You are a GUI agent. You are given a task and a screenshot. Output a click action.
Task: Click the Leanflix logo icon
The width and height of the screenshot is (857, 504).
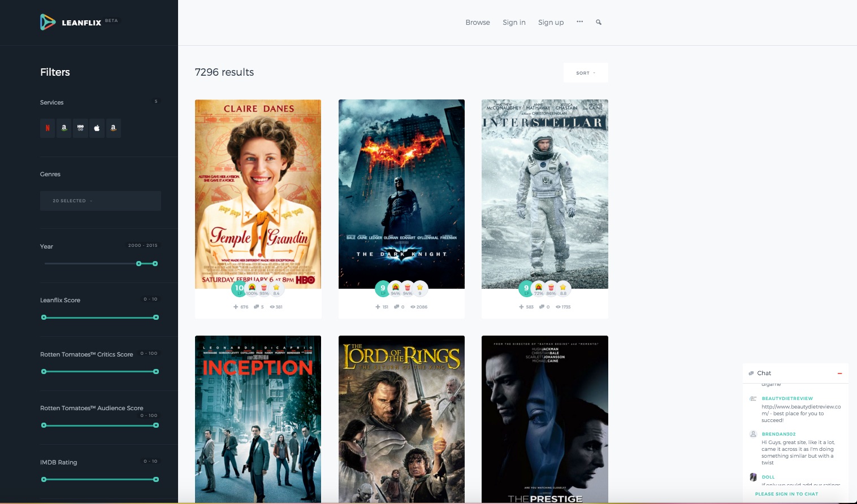[x=47, y=22]
